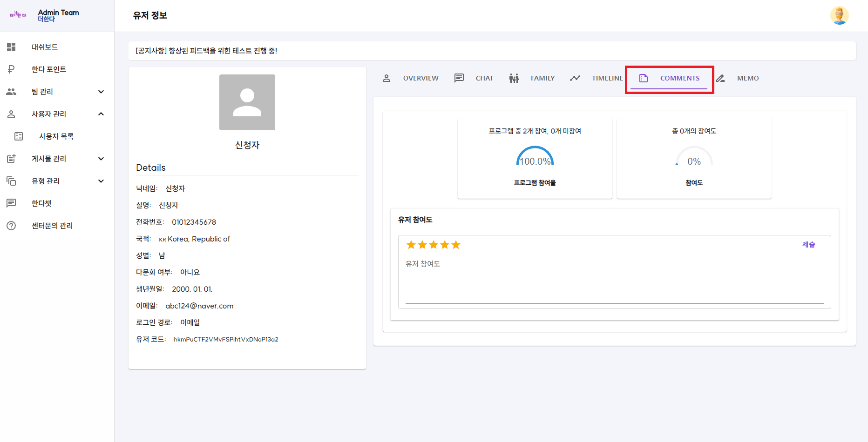Click the 유저 참여도 section heading
The image size is (868, 442).
click(x=415, y=220)
